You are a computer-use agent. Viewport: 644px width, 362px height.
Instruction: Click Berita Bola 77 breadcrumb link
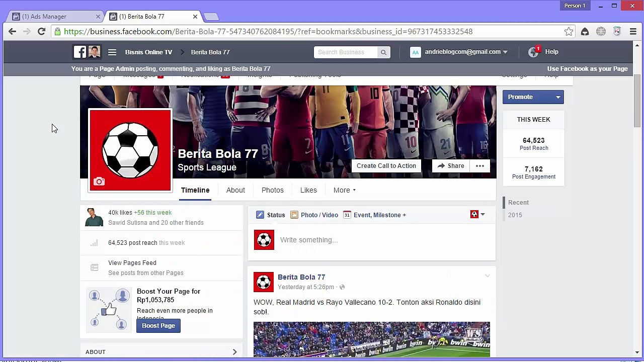pyautogui.click(x=210, y=52)
